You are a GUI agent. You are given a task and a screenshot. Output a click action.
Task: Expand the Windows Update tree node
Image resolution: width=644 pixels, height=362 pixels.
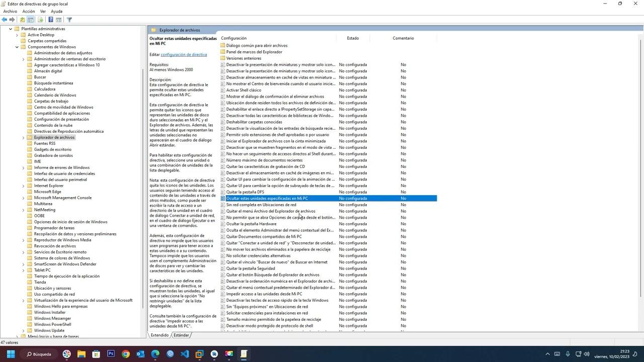23,330
